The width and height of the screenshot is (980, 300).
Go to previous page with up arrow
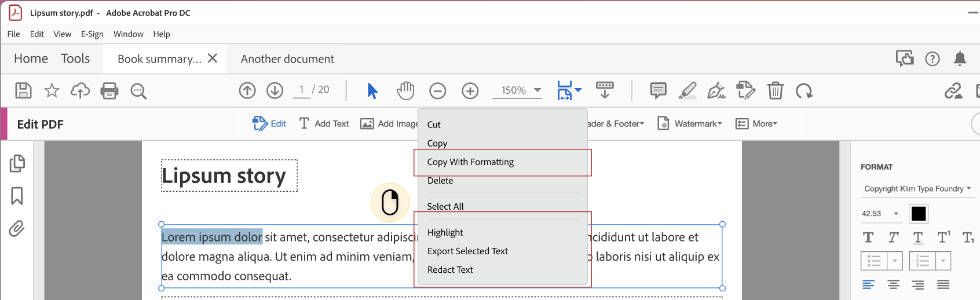click(247, 91)
